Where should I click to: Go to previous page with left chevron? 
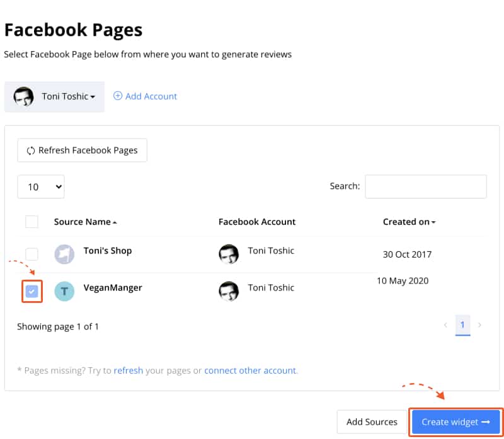coord(445,325)
